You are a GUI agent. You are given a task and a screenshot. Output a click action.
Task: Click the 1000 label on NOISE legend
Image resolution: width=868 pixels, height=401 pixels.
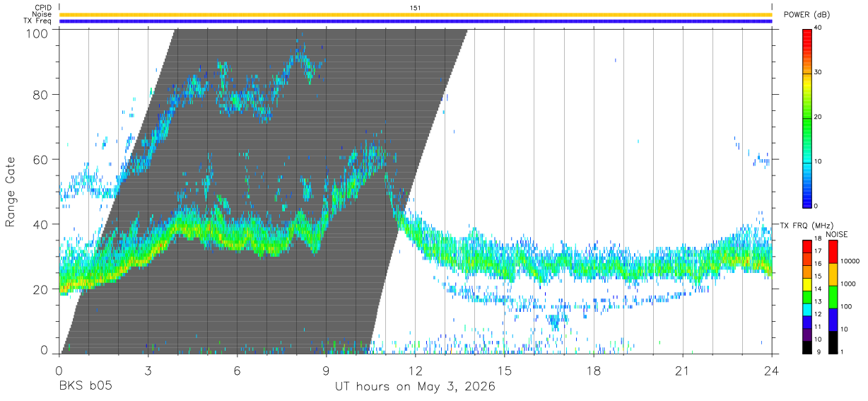(x=848, y=284)
